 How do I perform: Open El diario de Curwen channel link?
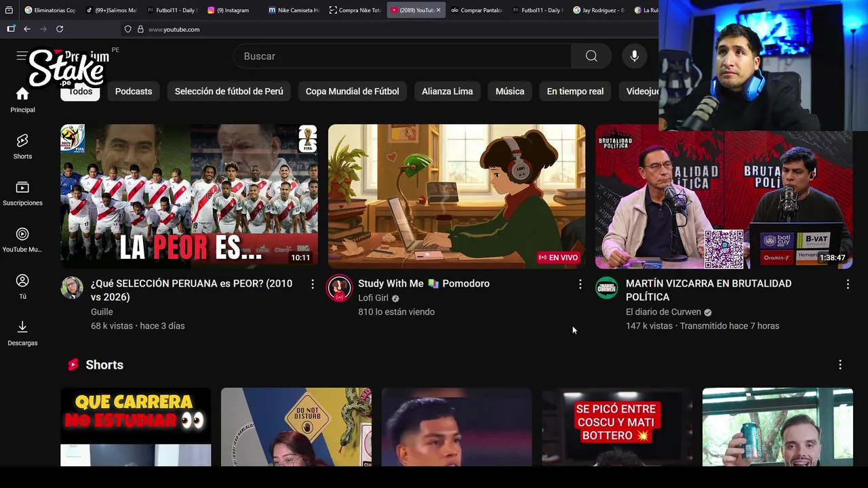(x=663, y=312)
